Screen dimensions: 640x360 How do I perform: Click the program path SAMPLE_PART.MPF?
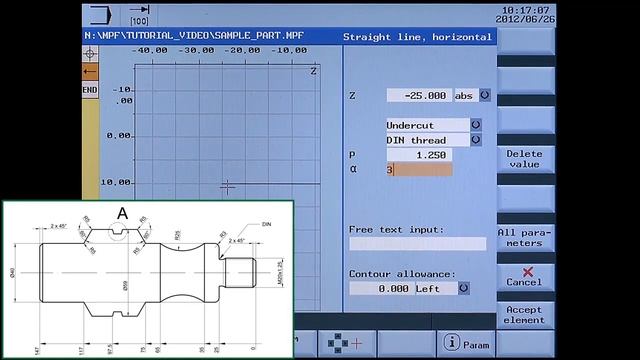194,36
